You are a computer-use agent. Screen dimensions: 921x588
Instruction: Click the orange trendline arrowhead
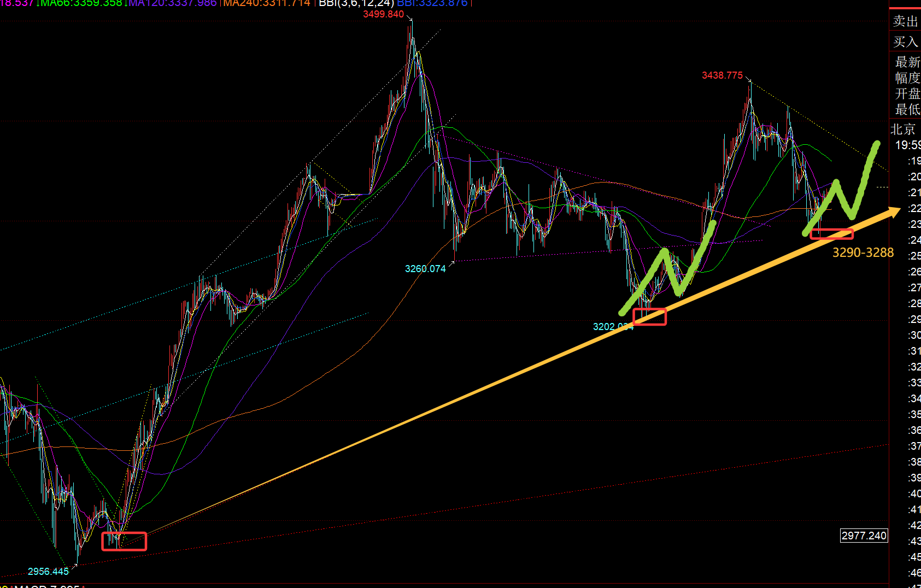(x=893, y=211)
